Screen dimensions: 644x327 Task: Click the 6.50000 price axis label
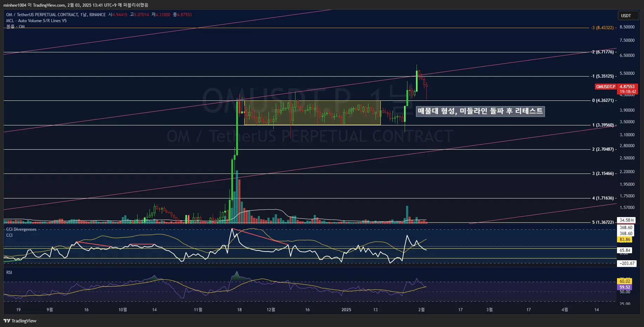pyautogui.click(x=627, y=55)
